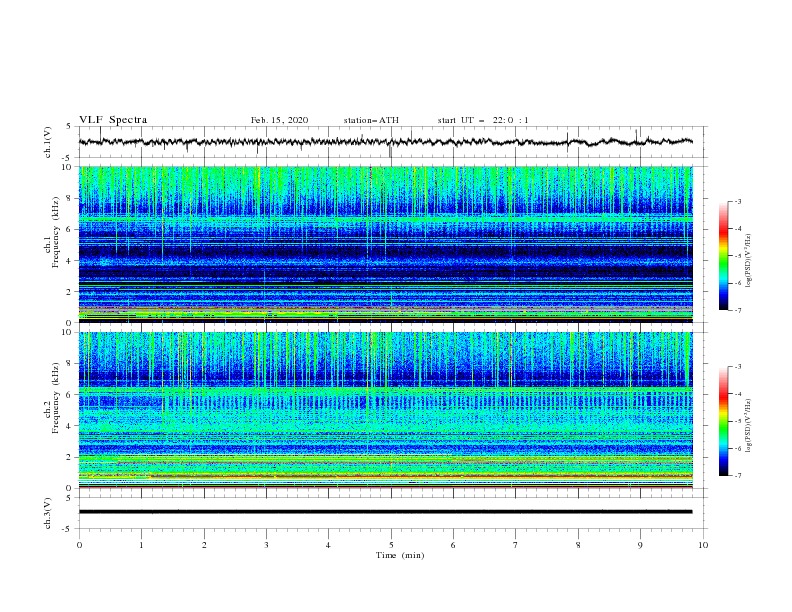Click the ch.2 log(PSD)(V²/Hz) colorbar label
Screen dimensions: 792x612
[x=749, y=425]
